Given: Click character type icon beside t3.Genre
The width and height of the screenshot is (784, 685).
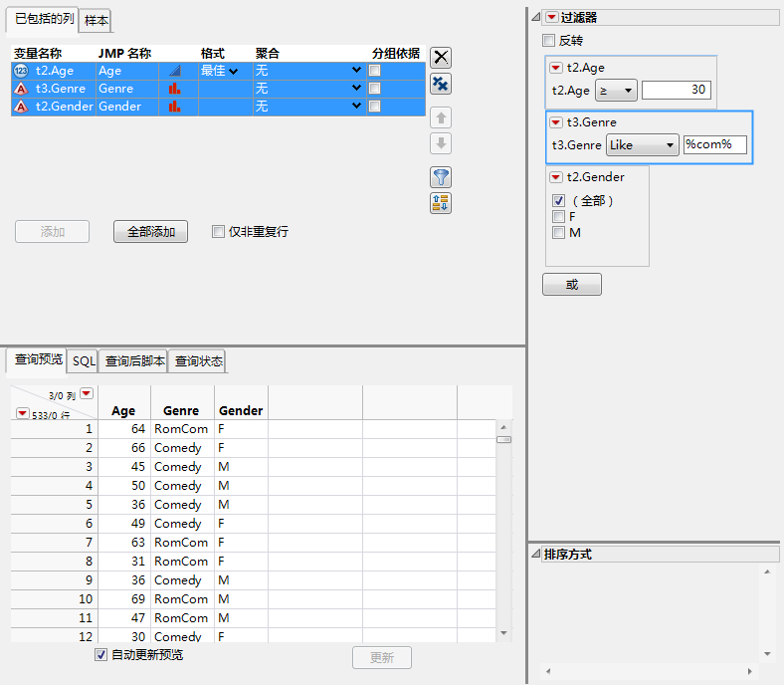Looking at the screenshot, I should tap(21, 89).
